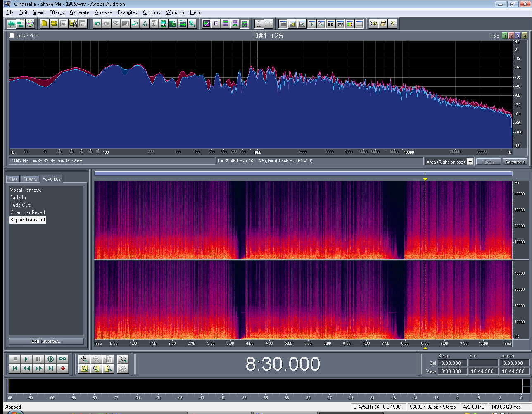The image size is (532, 414).
Task: Click the yellow playhead marker above spectrogram
Action: [425, 179]
